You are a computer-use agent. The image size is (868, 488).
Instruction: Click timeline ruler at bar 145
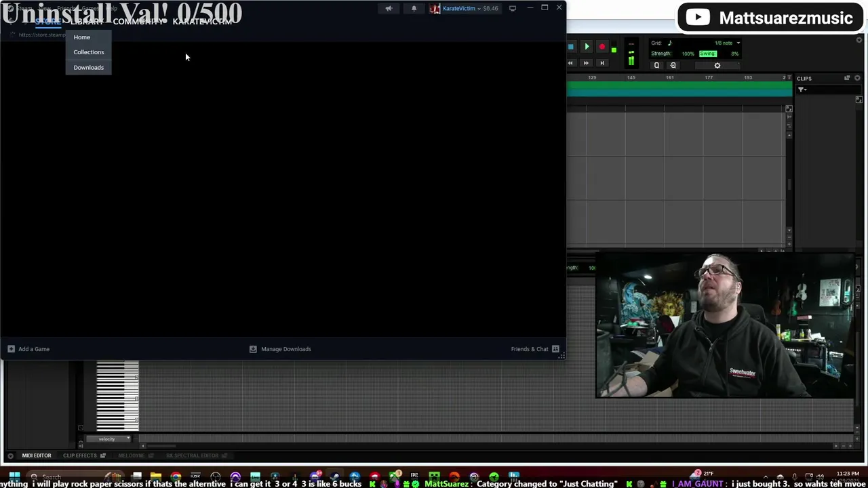631,77
